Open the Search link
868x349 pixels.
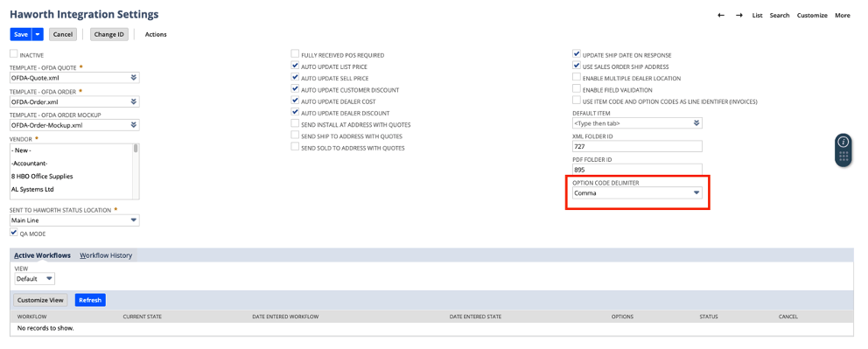(780, 16)
